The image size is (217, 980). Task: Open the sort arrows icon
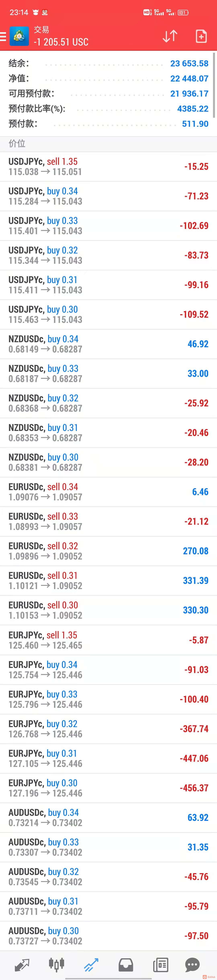point(170,37)
